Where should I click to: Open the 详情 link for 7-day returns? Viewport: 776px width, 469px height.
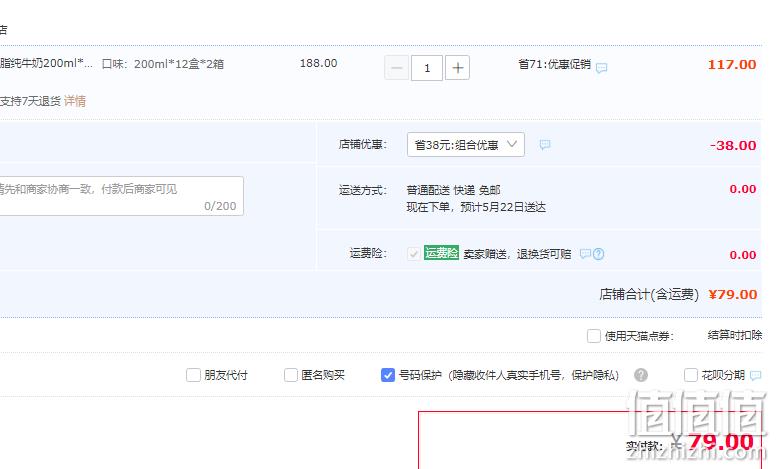(x=75, y=101)
